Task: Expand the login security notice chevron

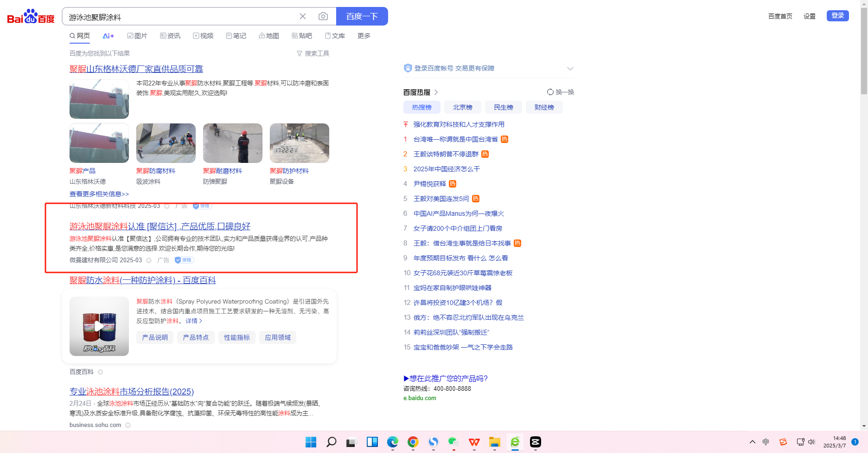Action: pos(570,69)
